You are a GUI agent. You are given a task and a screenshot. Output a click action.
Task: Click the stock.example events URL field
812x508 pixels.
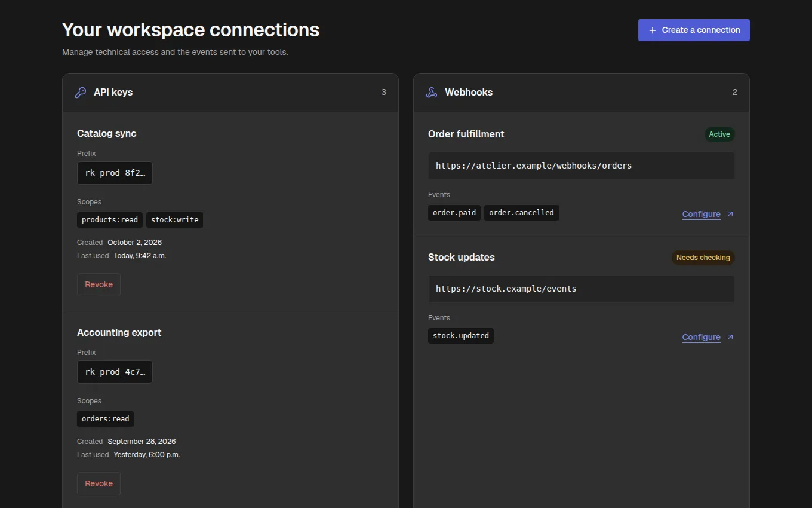coord(581,289)
